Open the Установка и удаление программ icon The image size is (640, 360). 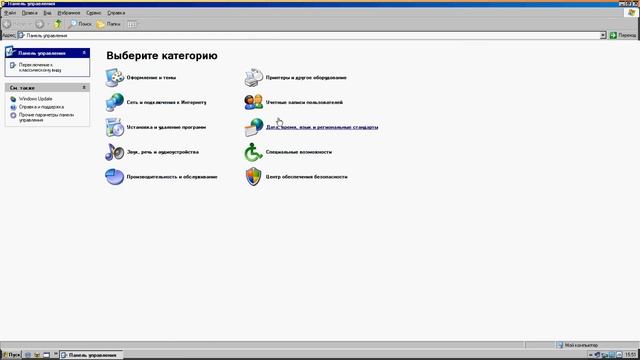[115, 127]
